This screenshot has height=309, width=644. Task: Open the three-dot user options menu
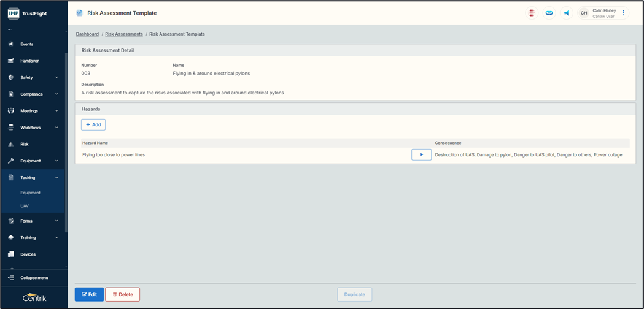[624, 13]
